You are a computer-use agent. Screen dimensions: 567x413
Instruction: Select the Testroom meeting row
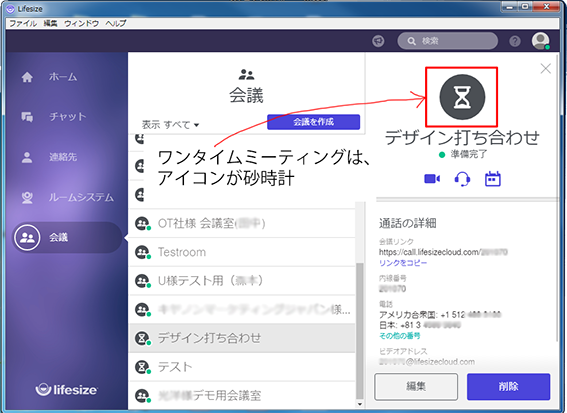pyautogui.click(x=242, y=252)
